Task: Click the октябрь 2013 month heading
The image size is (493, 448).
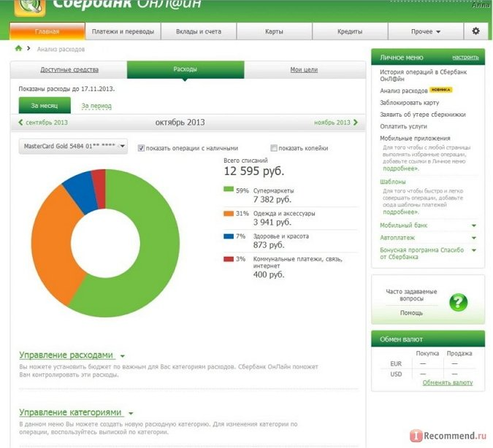Action: pyautogui.click(x=180, y=122)
